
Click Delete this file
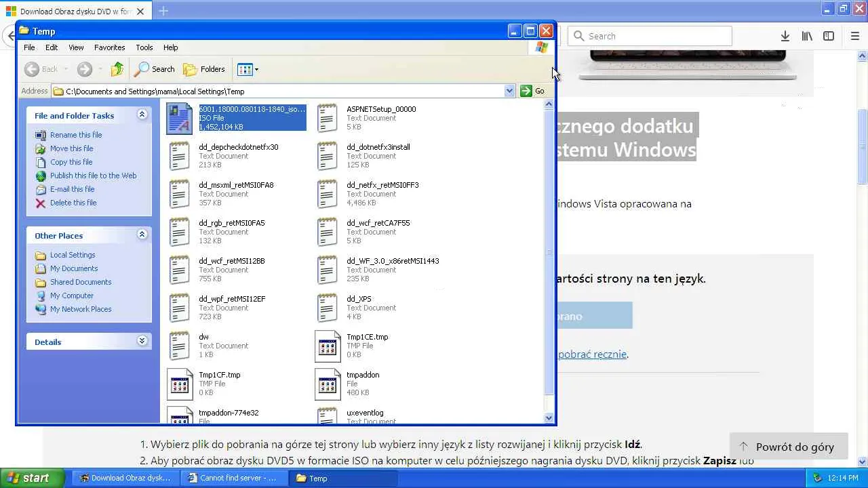click(x=73, y=203)
